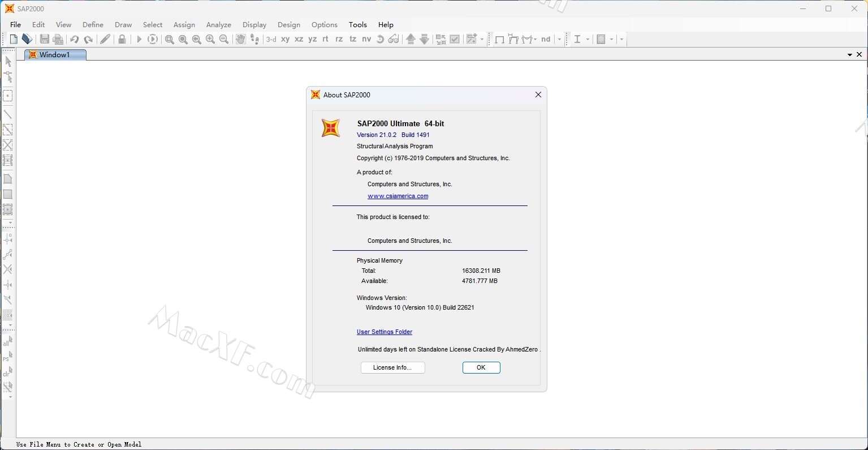
Task: Select the Draw Frame line tool
Action: click(x=8, y=114)
